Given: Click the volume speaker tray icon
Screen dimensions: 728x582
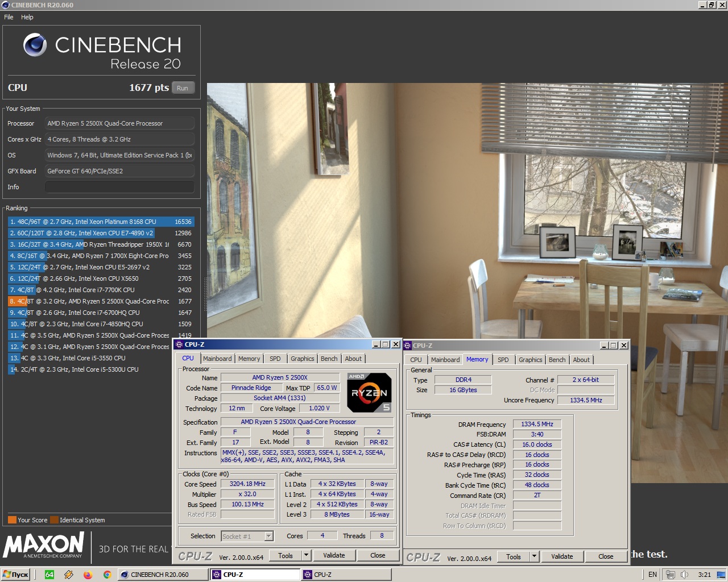Looking at the screenshot, I should [684, 575].
